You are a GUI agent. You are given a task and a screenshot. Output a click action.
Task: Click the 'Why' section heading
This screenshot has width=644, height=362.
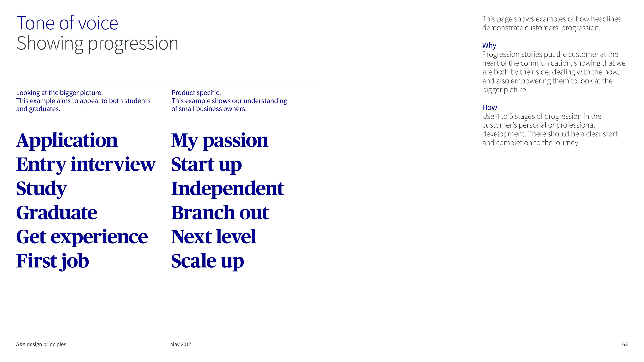click(489, 45)
